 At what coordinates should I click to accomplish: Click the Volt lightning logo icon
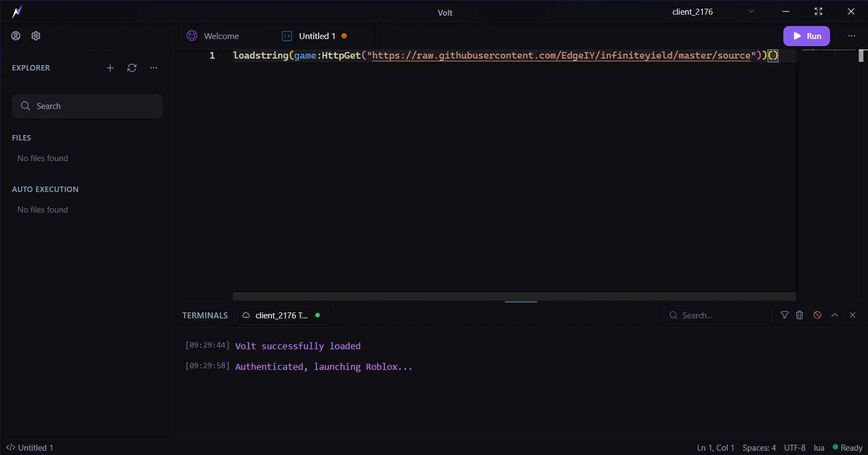pyautogui.click(x=17, y=12)
